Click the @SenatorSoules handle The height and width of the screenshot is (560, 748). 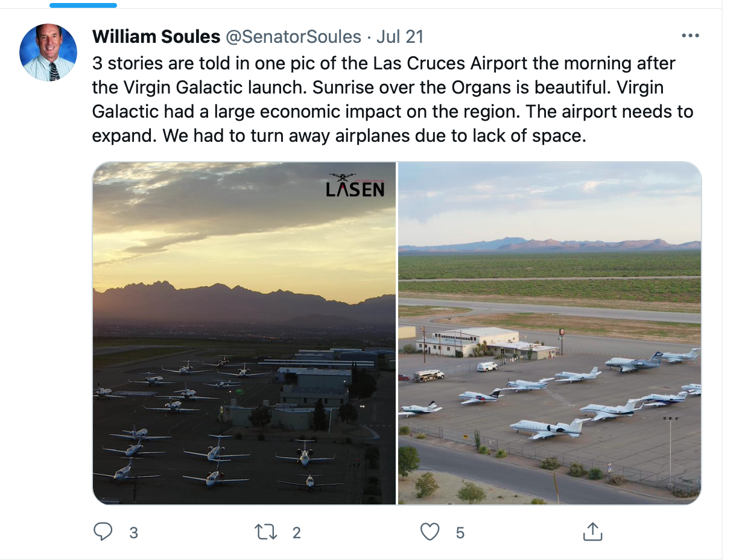click(293, 37)
